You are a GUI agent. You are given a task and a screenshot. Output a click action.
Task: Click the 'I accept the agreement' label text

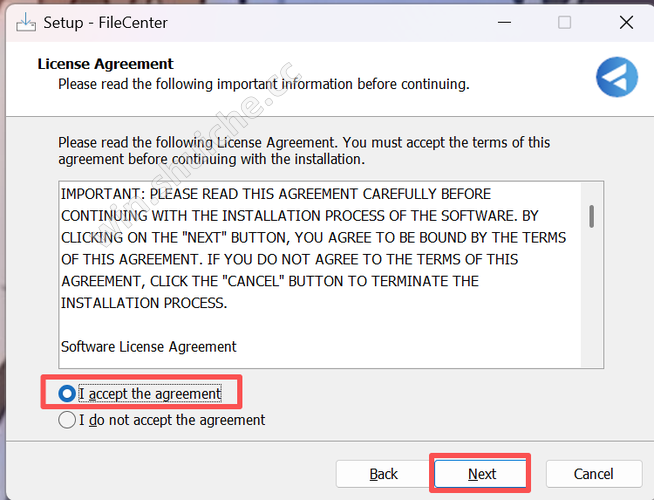point(150,393)
